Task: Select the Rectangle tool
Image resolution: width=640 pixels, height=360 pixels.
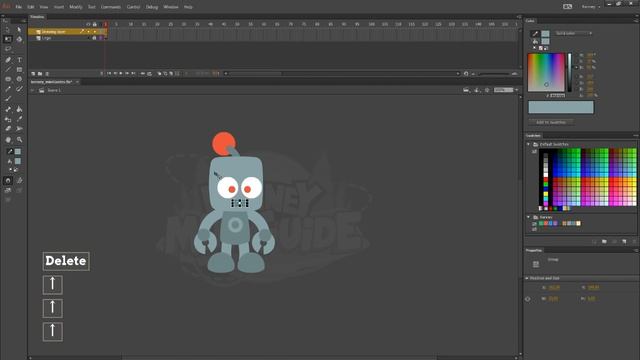Action: (19, 69)
